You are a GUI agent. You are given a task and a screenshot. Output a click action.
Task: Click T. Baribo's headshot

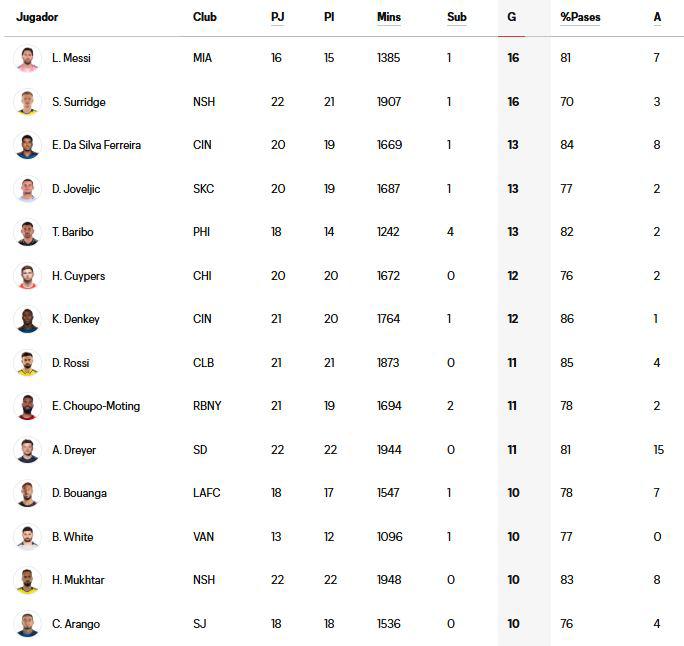27,232
